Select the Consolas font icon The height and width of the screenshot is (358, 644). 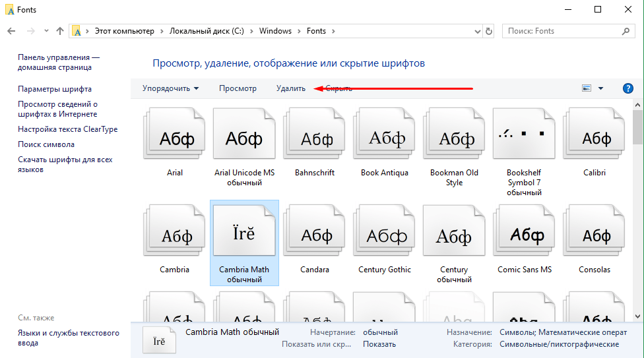pos(595,231)
